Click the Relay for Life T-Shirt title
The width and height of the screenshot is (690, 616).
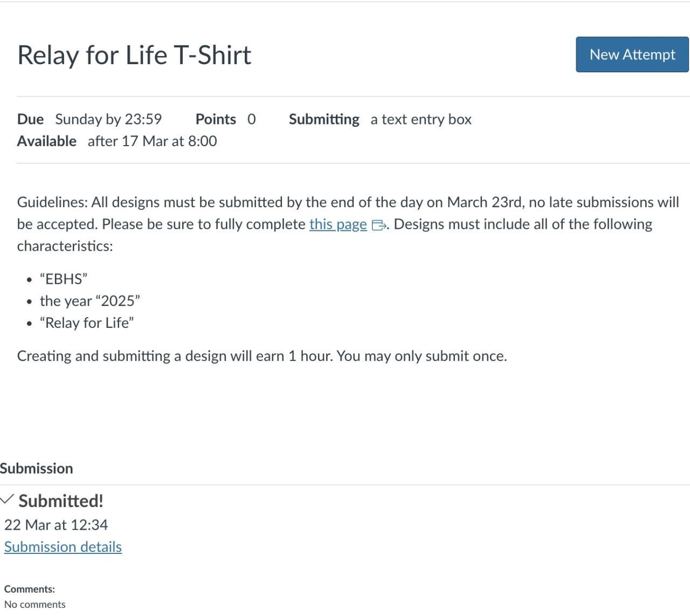134,55
